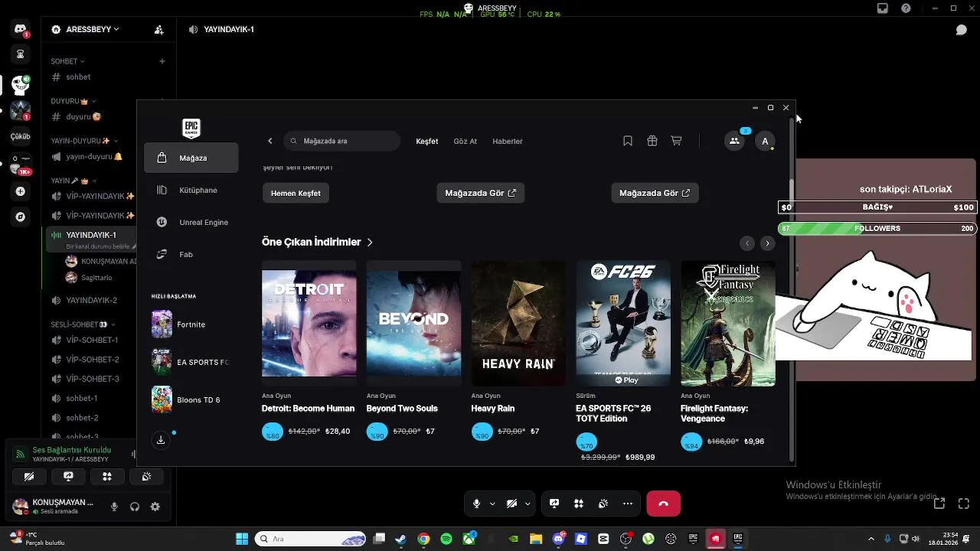The width and height of the screenshot is (980, 551).
Task: Open the shopping cart in Epic store
Action: click(676, 141)
